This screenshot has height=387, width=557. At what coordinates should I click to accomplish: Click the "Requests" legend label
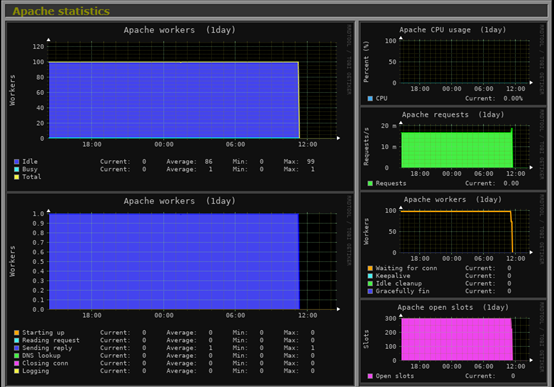click(391, 183)
